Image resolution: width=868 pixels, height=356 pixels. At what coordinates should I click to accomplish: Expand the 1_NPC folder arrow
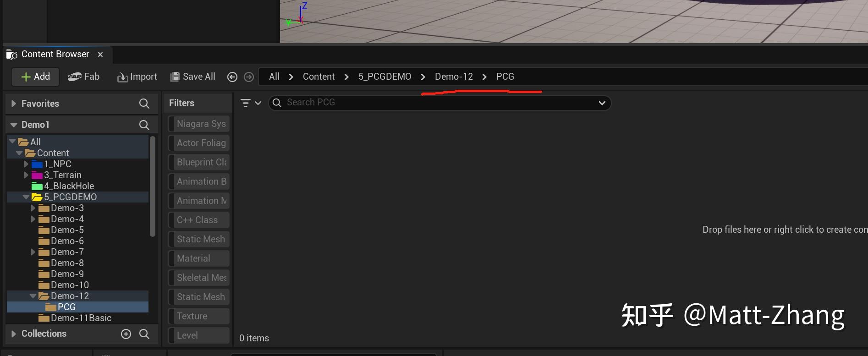(26, 164)
